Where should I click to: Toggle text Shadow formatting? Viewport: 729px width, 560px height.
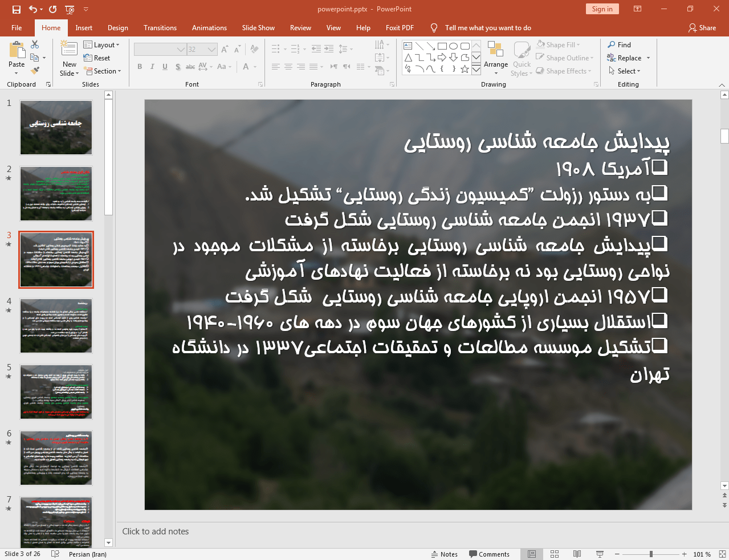[x=178, y=67]
